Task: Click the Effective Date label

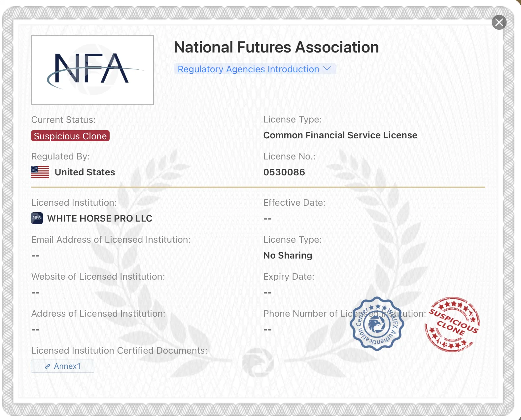Action: (x=295, y=203)
